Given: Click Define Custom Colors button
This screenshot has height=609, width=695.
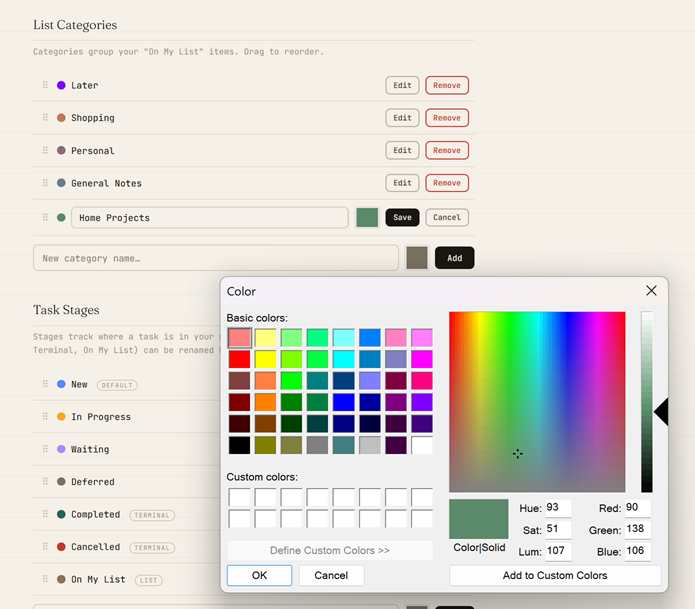Looking at the screenshot, I should tap(330, 550).
